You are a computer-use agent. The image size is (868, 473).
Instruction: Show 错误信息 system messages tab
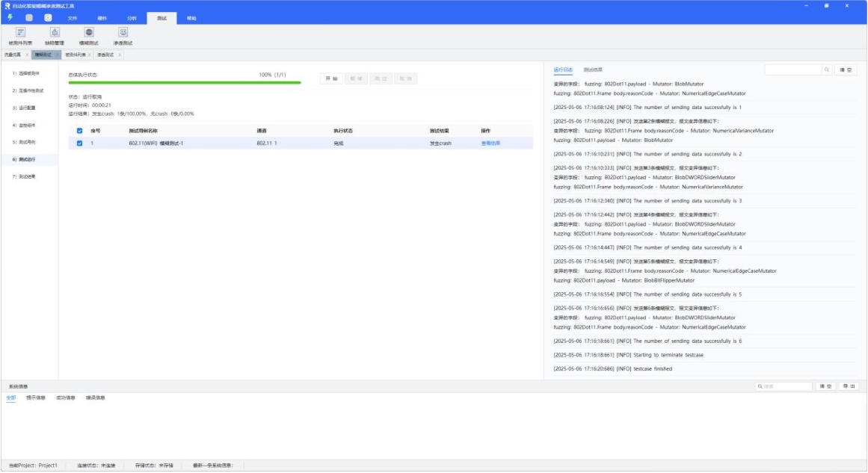pos(95,398)
